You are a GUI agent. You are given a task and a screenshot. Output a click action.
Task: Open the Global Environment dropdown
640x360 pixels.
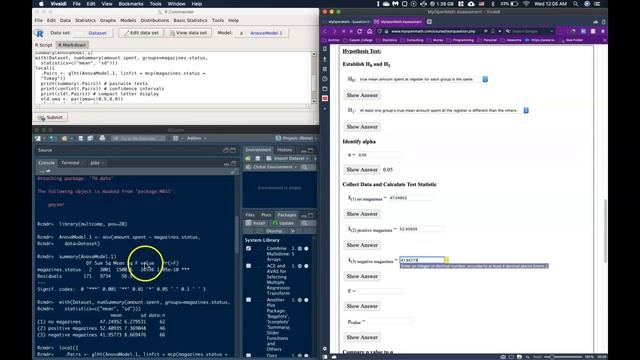pyautogui.click(x=271, y=167)
